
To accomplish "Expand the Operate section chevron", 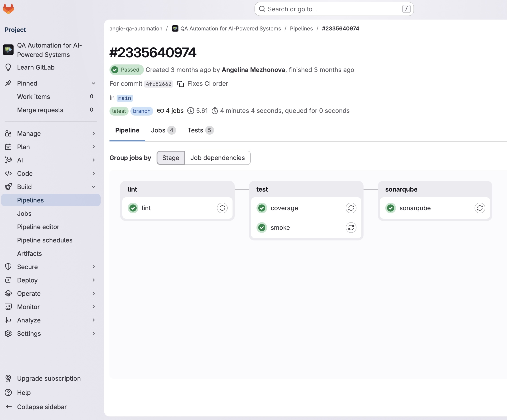I will pyautogui.click(x=93, y=293).
